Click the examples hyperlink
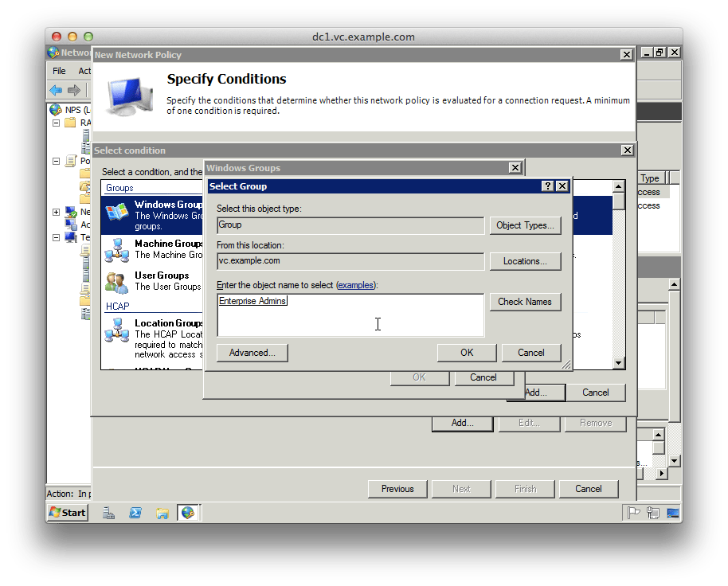 (x=356, y=285)
